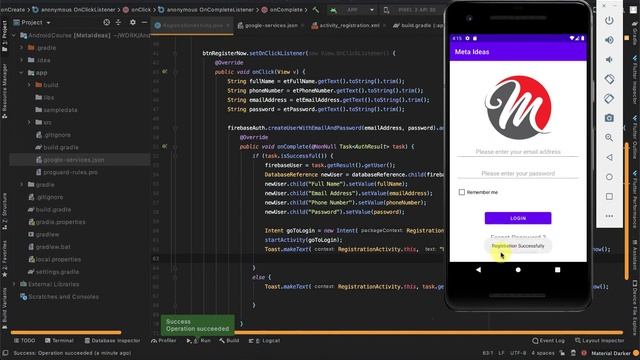
Task: Lower the emulator volume with the volume down icon
Action: (609, 60)
